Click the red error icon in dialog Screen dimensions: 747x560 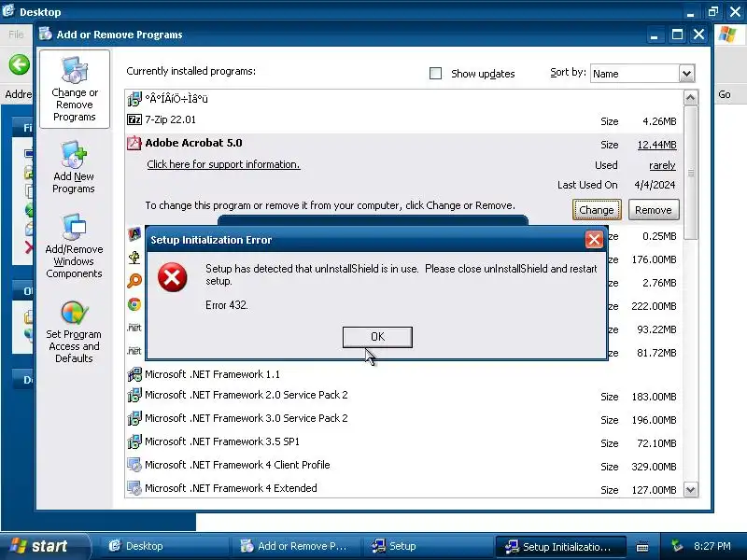pos(172,277)
